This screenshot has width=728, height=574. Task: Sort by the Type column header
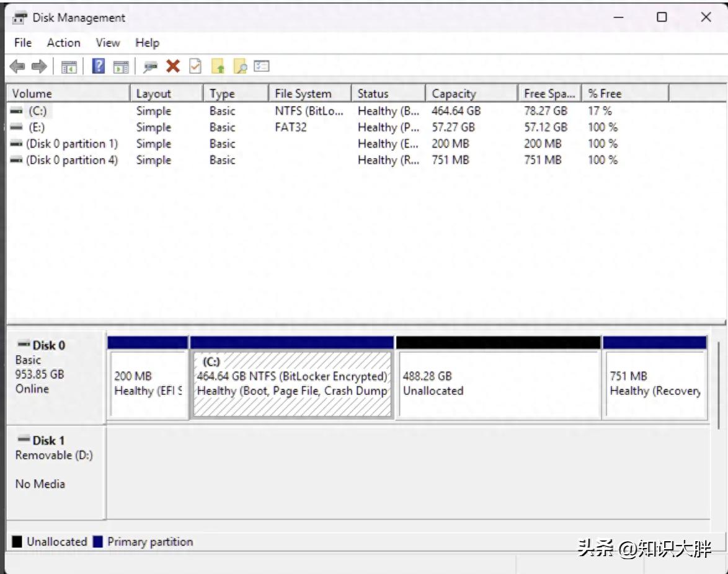pyautogui.click(x=236, y=93)
